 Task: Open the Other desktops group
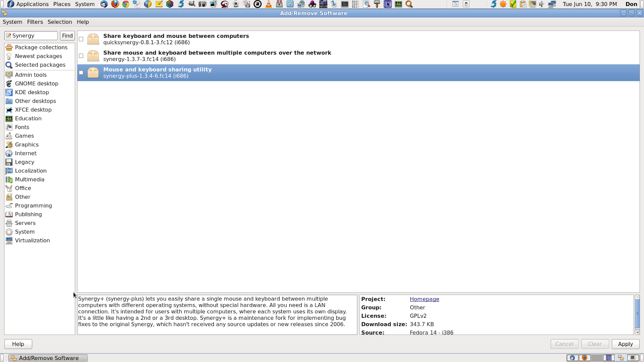39,101
